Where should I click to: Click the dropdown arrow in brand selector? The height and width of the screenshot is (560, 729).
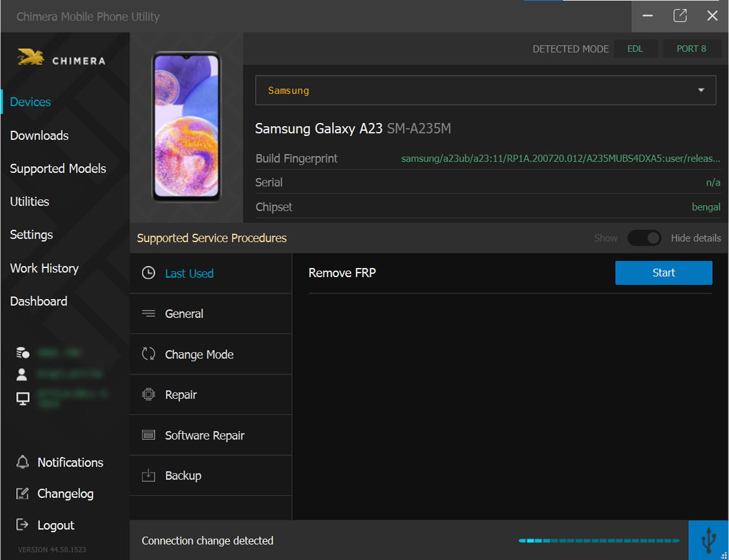(701, 91)
